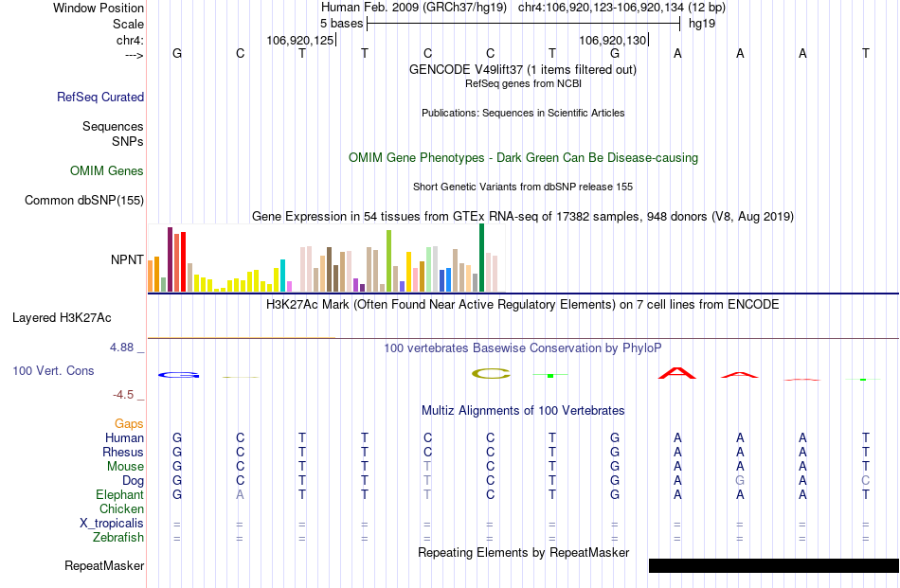Click '100 vertebrates Basewise Conservation by PhyloP' title
This screenshot has height=588, width=900.
[523, 348]
